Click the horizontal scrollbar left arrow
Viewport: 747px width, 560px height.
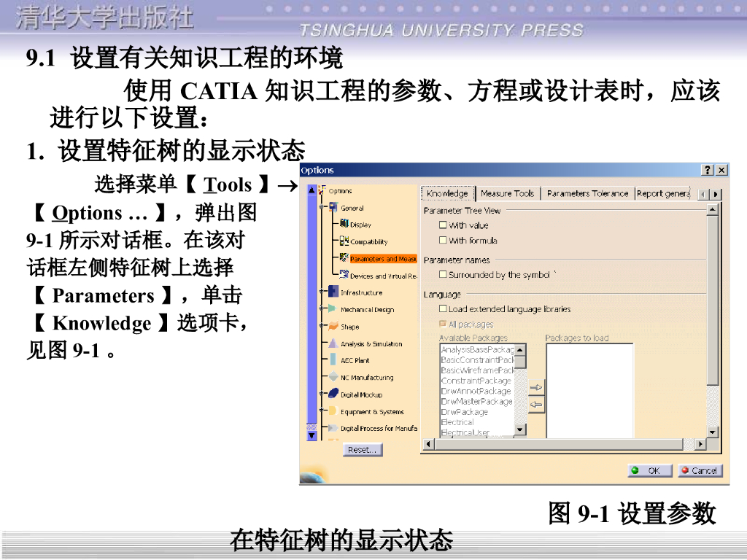click(x=428, y=444)
